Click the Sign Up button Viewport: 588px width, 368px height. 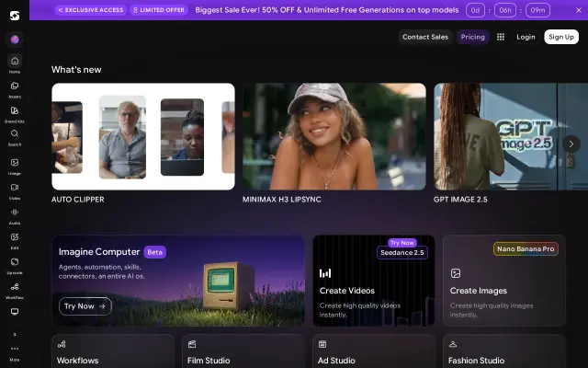click(561, 37)
